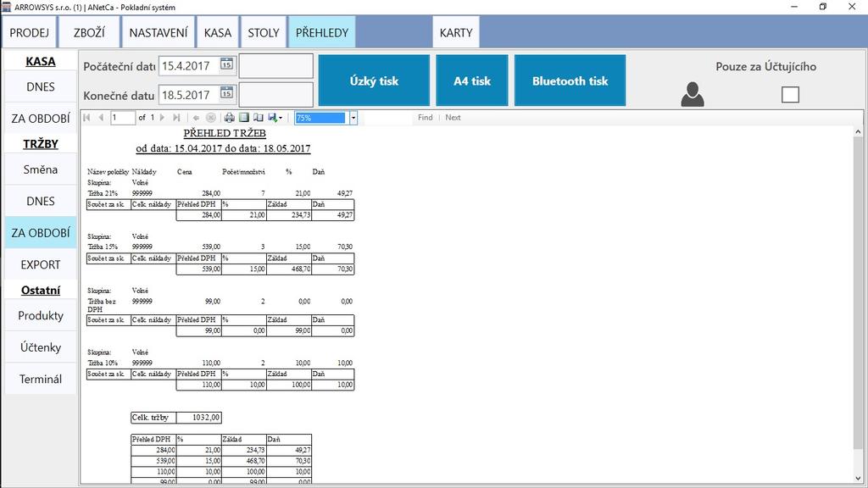Image resolution: width=868 pixels, height=488 pixels.
Task: Click the Find link in report toolbar
Action: point(426,117)
